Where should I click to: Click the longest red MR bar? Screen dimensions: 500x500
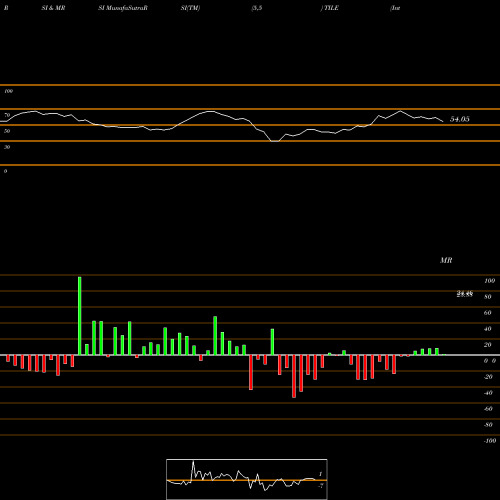coord(294,376)
